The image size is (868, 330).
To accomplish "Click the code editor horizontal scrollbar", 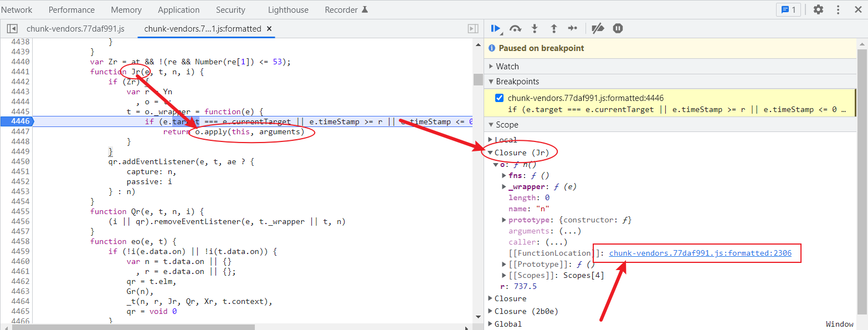I will pyautogui.click(x=133, y=327).
